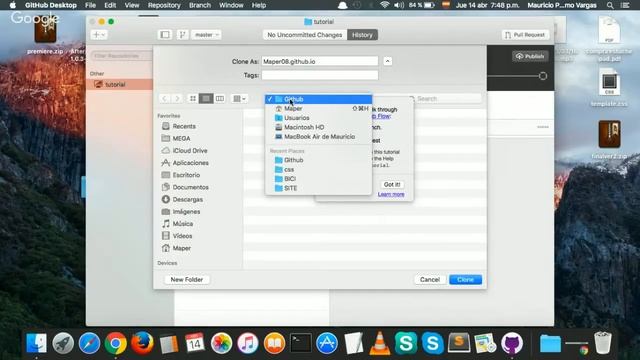Open MEGA folder in Favorites
Screen dimensions: 640x360
tap(181, 138)
